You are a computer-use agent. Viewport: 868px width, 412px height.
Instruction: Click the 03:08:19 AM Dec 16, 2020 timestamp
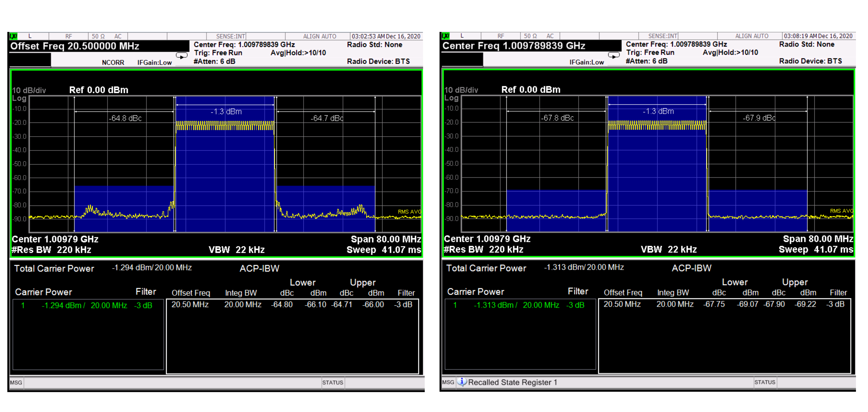818,36
